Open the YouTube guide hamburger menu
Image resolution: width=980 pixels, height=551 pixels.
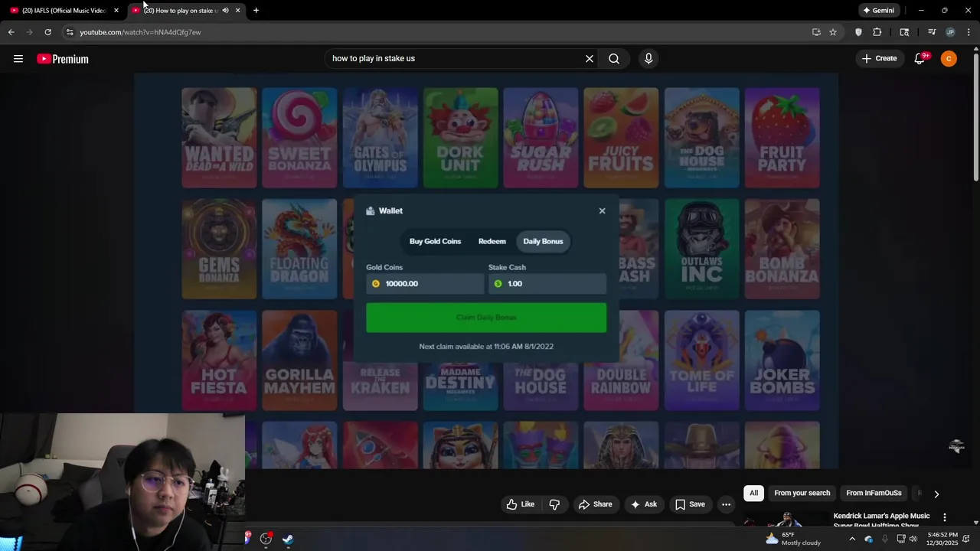pos(18,59)
